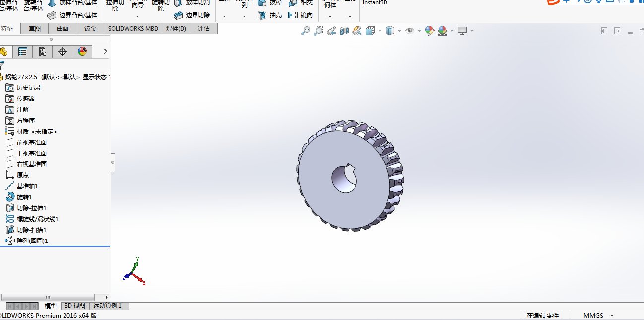Open the 3D 视图 bottom tab

tap(75, 306)
